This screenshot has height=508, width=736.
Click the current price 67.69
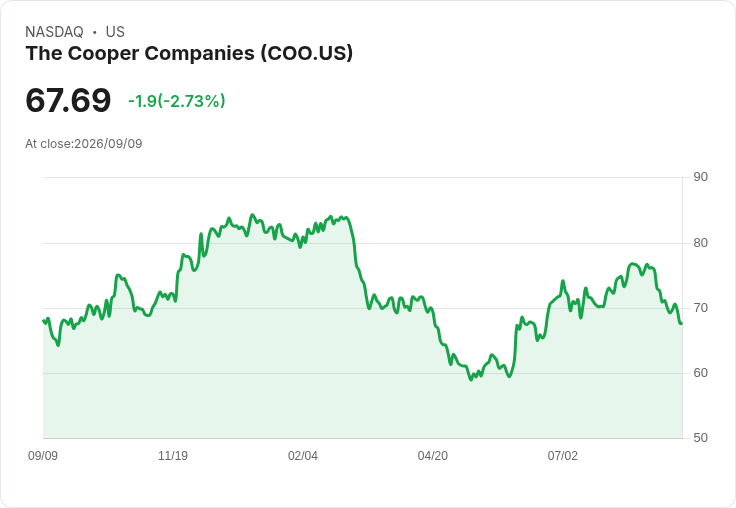click(x=68, y=100)
